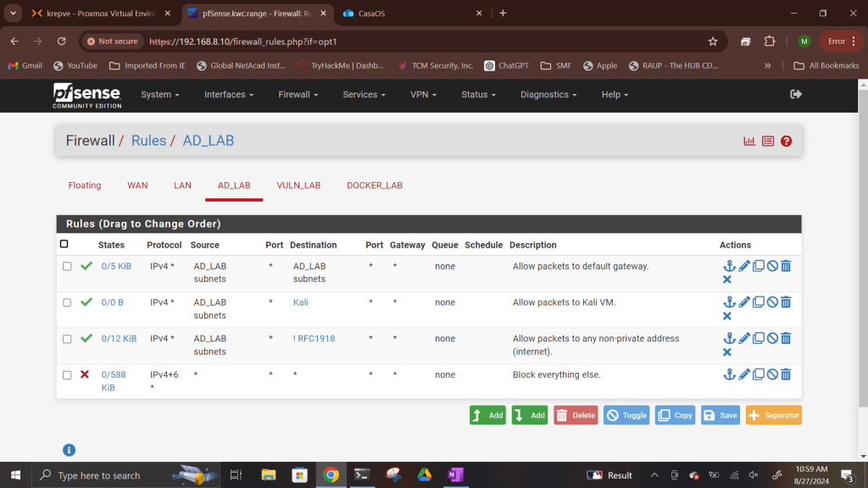Select the Floating rules tab
Viewport: 868px width, 488px height.
click(85, 186)
